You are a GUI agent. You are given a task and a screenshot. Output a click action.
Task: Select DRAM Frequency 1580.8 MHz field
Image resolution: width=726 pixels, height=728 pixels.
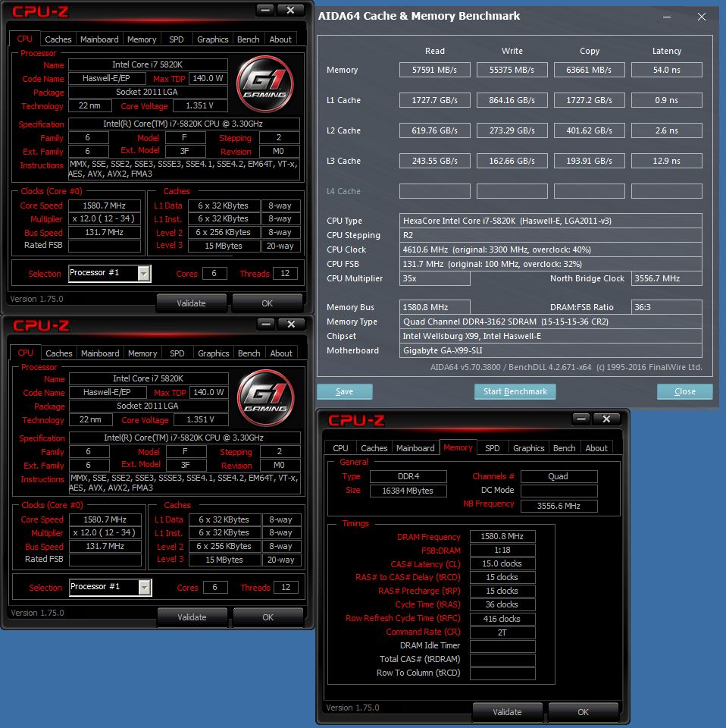[502, 536]
